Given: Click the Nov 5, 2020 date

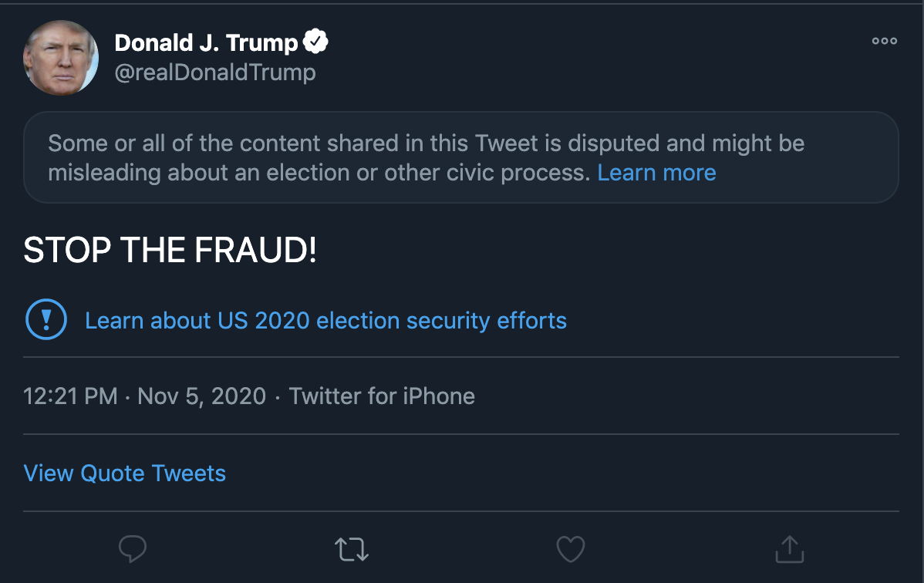Looking at the screenshot, I should 201,396.
